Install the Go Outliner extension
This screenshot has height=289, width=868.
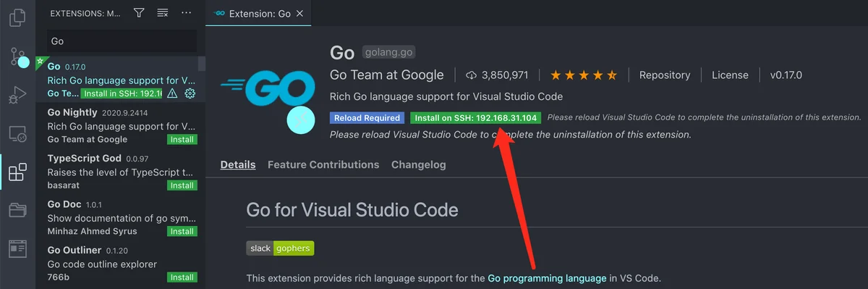(182, 277)
